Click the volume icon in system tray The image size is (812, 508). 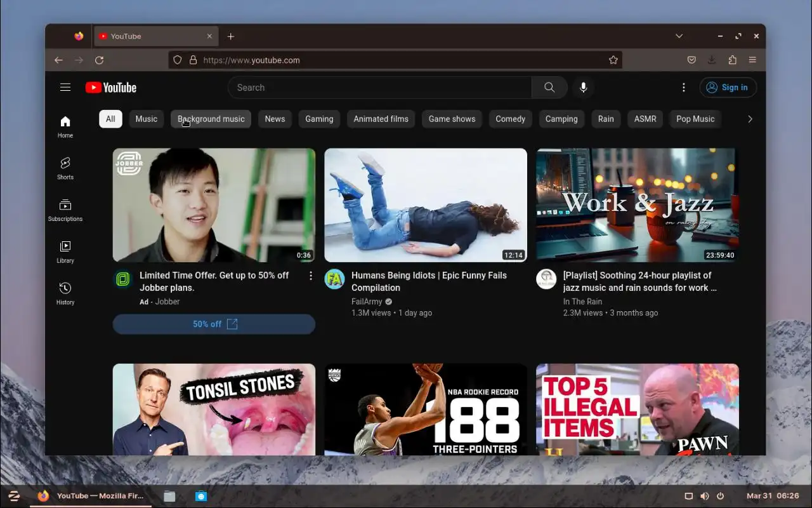click(704, 496)
